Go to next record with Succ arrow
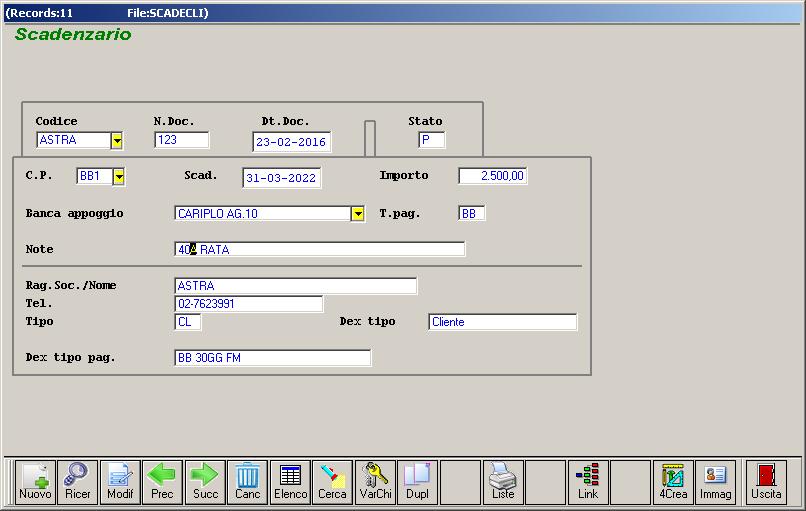The height and width of the screenshot is (511, 806). pyautogui.click(x=205, y=482)
